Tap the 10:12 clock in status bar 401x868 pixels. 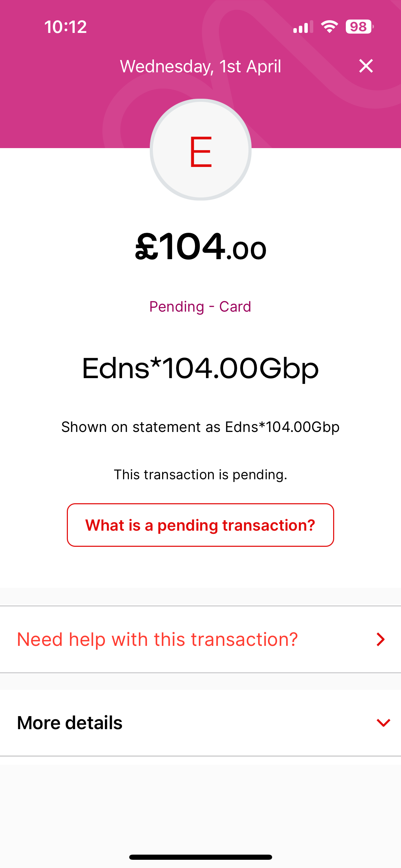pyautogui.click(x=65, y=27)
